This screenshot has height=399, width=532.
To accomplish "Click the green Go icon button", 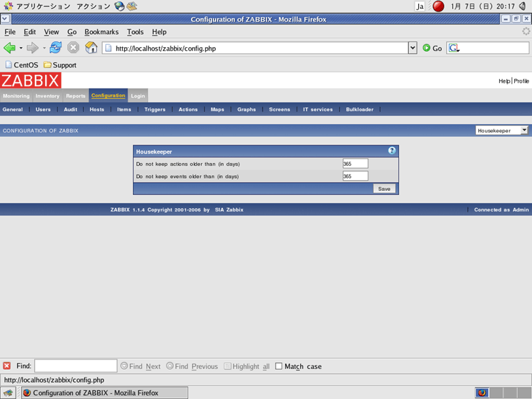I will 427,48.
